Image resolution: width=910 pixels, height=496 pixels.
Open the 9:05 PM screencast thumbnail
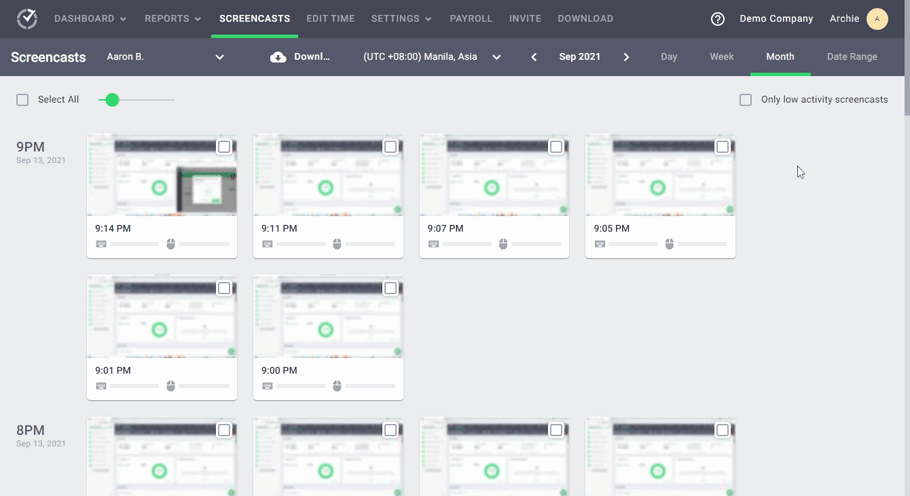point(660,175)
